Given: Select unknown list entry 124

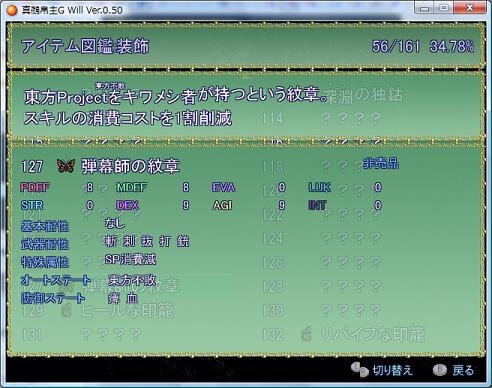Looking at the screenshot, I should click(x=321, y=238).
